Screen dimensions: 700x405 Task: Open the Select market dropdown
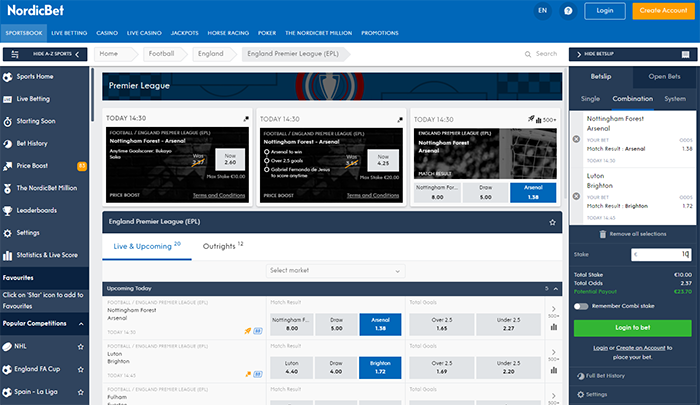335,270
